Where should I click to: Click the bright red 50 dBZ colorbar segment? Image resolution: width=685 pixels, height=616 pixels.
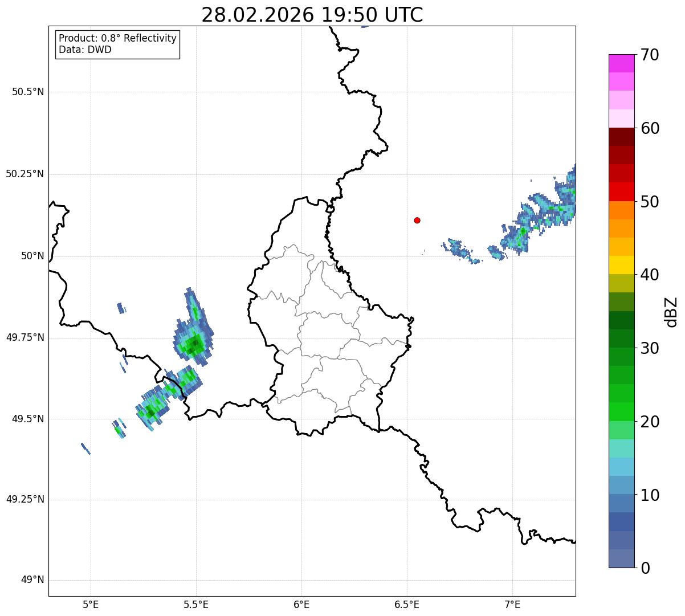coord(621,191)
